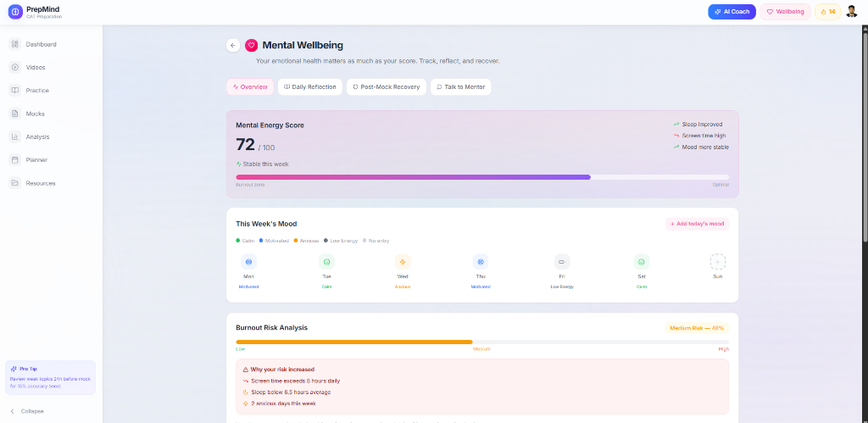Click the pink heart Mental Wellbeing icon
Screen dimensions: 868x423
(x=251, y=46)
